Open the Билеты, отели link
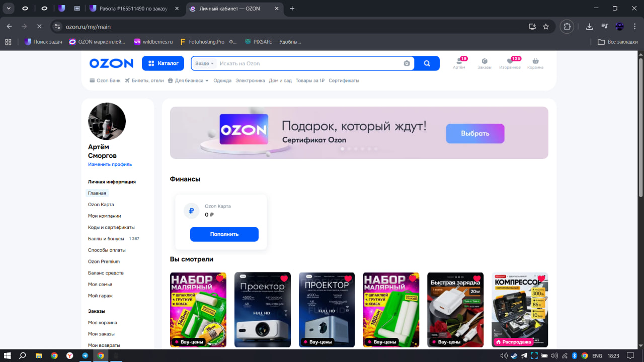Screen dimensions: 644x362 coord(144,80)
